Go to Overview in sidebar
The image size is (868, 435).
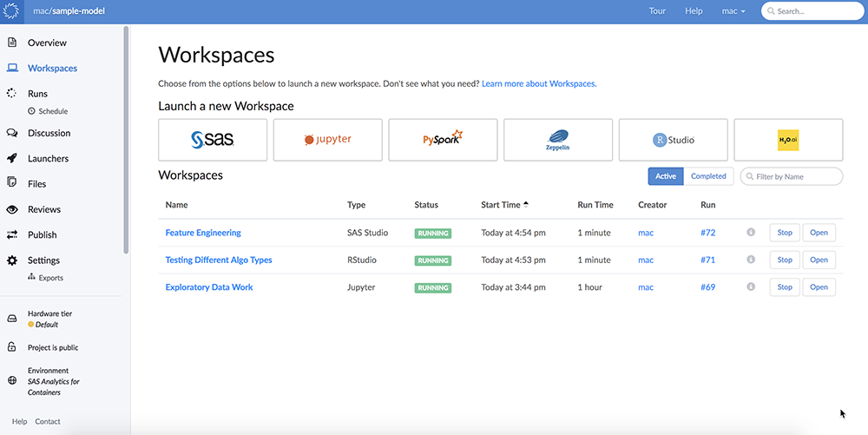point(47,43)
